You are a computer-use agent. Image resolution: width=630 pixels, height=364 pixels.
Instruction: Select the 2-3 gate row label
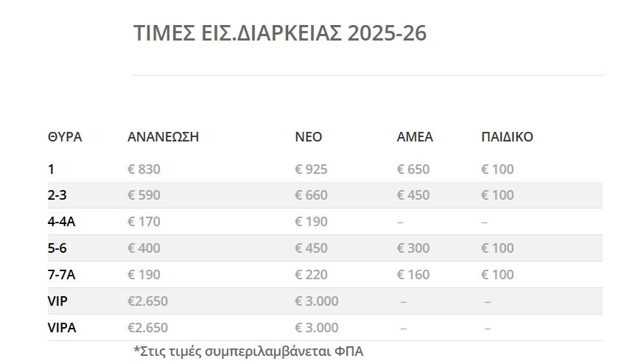57,195
